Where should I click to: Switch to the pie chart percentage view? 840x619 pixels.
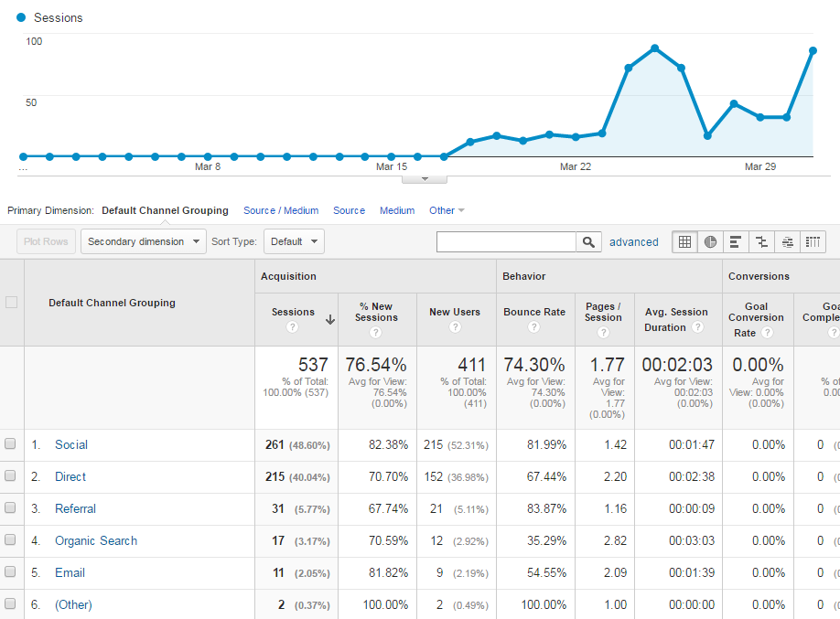tap(710, 241)
